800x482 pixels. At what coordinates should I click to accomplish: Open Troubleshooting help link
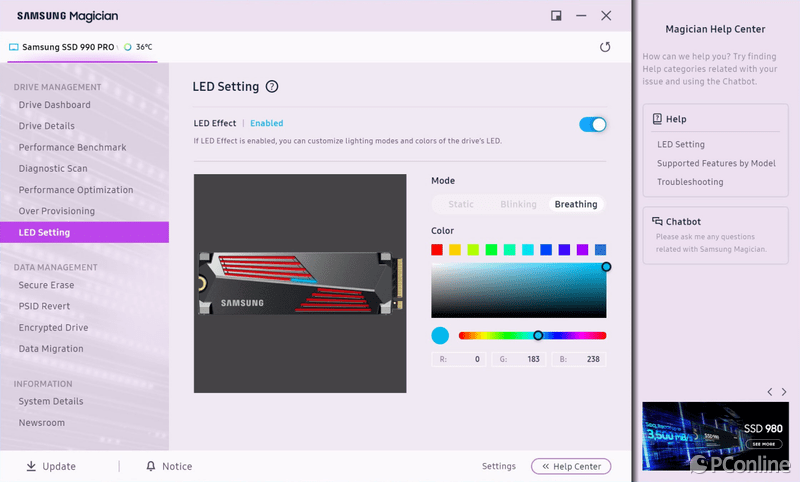point(689,182)
